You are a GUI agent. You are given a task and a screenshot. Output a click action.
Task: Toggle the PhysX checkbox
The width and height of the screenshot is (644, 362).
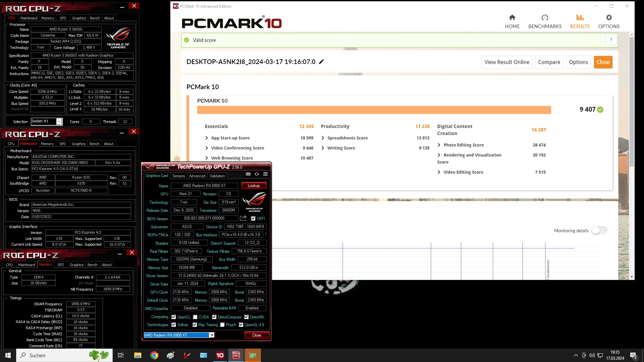point(222,325)
